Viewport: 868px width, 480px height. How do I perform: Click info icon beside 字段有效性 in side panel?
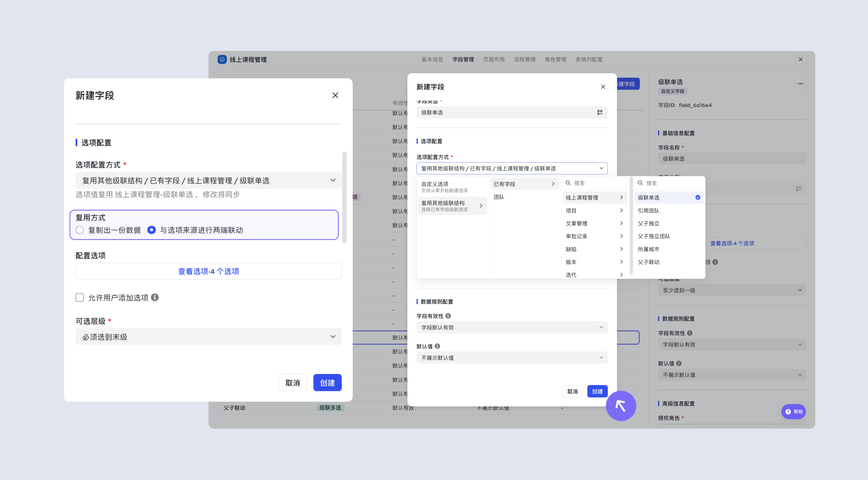690,333
